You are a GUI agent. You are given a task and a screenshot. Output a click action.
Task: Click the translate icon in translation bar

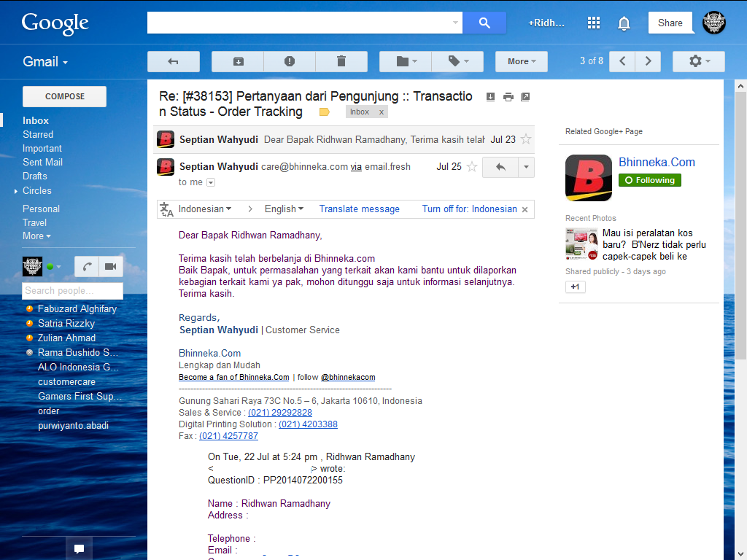166,209
